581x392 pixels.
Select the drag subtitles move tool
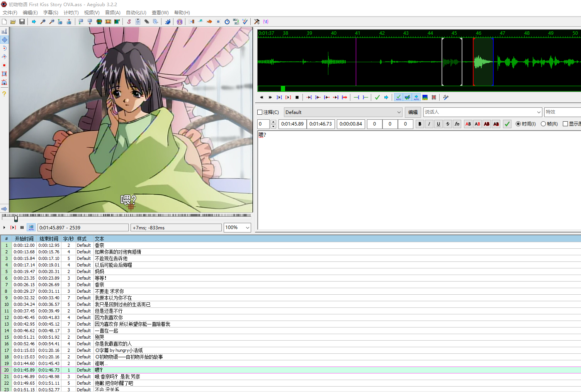point(4,40)
